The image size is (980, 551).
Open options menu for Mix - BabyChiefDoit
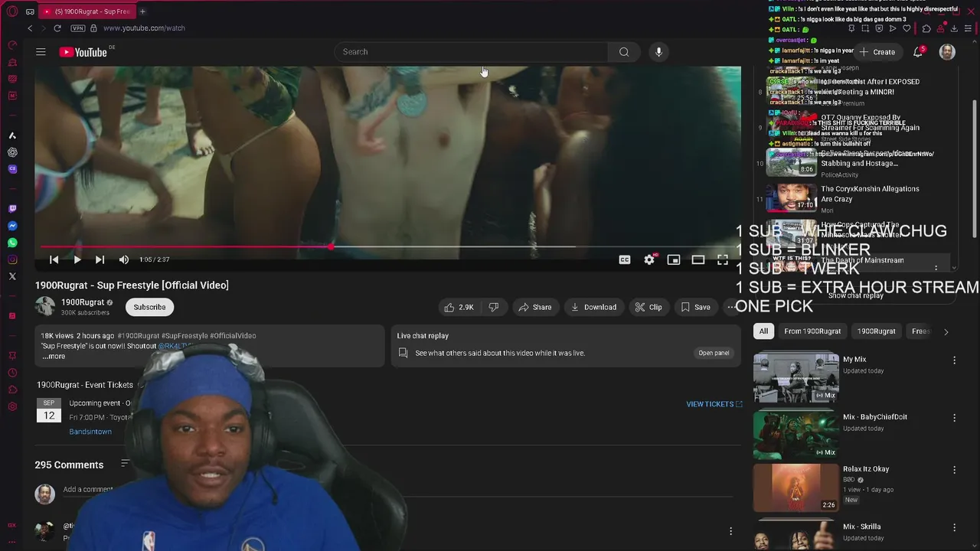tap(954, 418)
